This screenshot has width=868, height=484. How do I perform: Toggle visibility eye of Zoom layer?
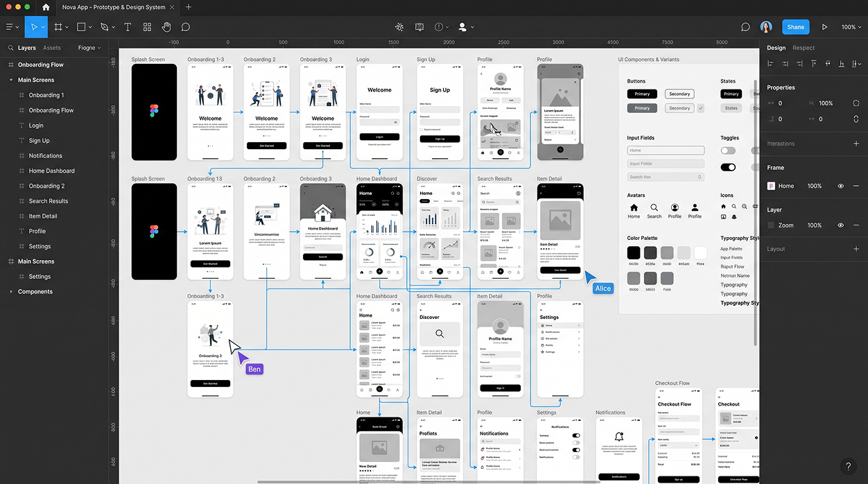tap(841, 225)
